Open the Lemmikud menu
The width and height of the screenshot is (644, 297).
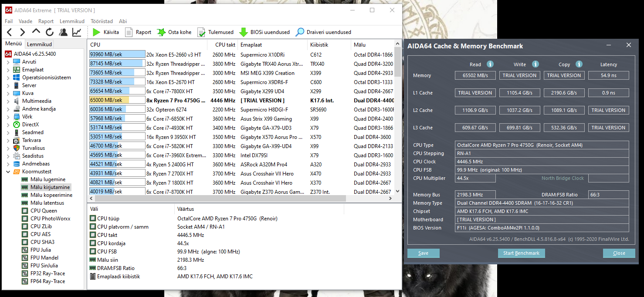tap(72, 21)
